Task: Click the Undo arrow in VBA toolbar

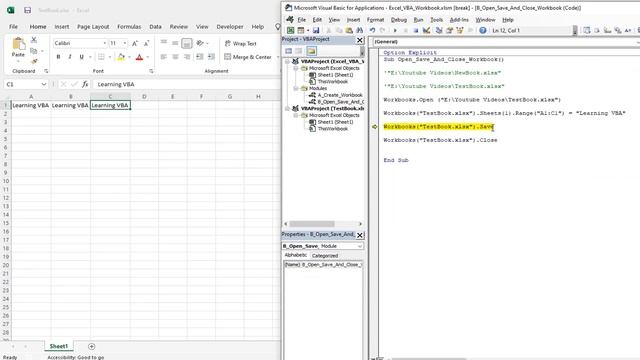Action: tap(372, 30)
